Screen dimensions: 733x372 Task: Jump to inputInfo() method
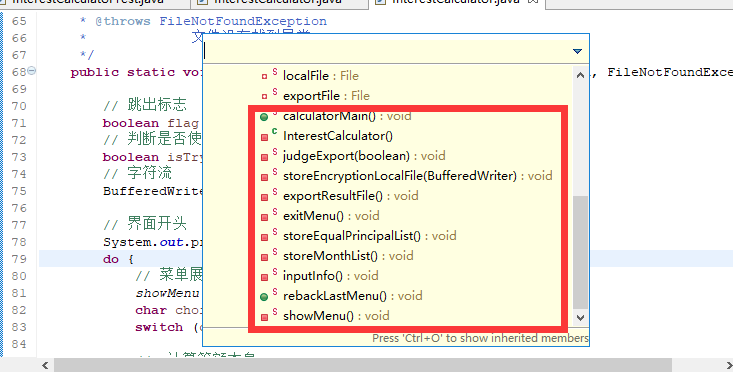pyautogui.click(x=331, y=276)
